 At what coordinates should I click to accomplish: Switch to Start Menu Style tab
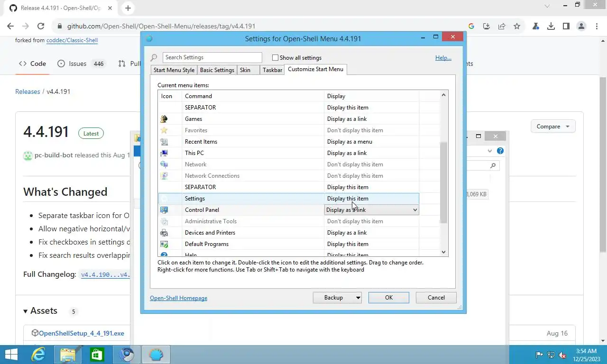174,70
